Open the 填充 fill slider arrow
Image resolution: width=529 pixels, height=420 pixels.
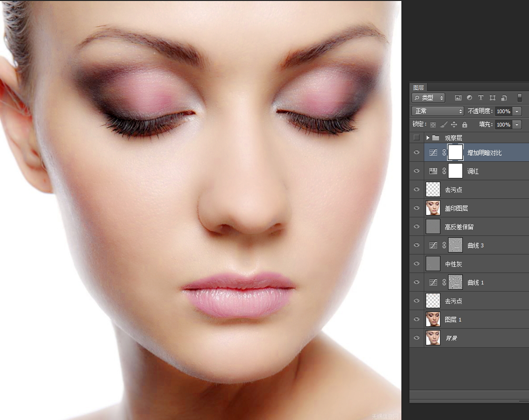[517, 125]
